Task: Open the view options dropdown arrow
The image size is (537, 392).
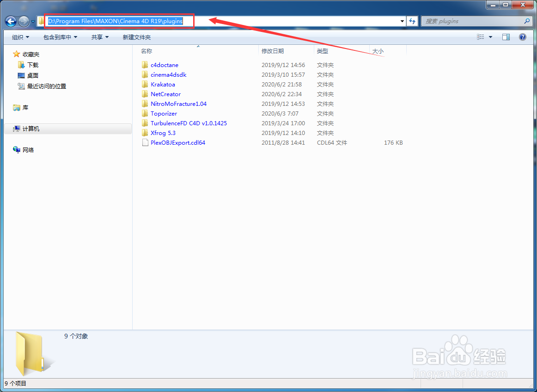Action: pos(490,37)
